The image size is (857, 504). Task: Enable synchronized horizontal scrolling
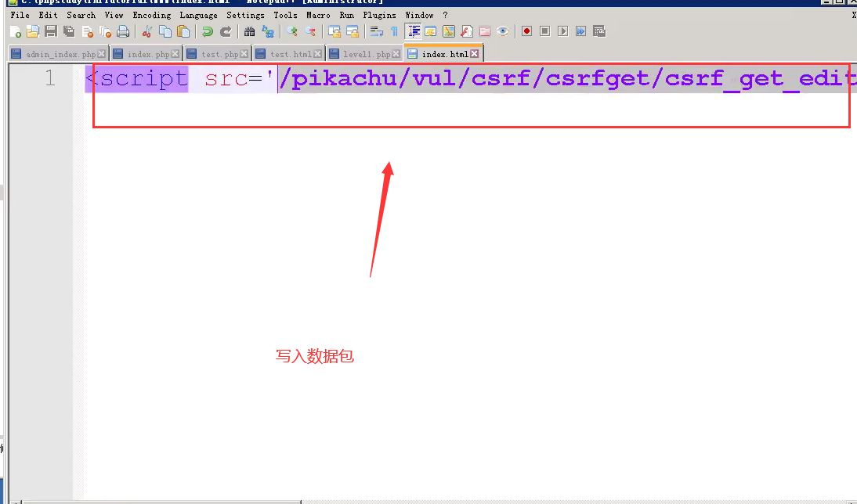pyautogui.click(x=353, y=31)
